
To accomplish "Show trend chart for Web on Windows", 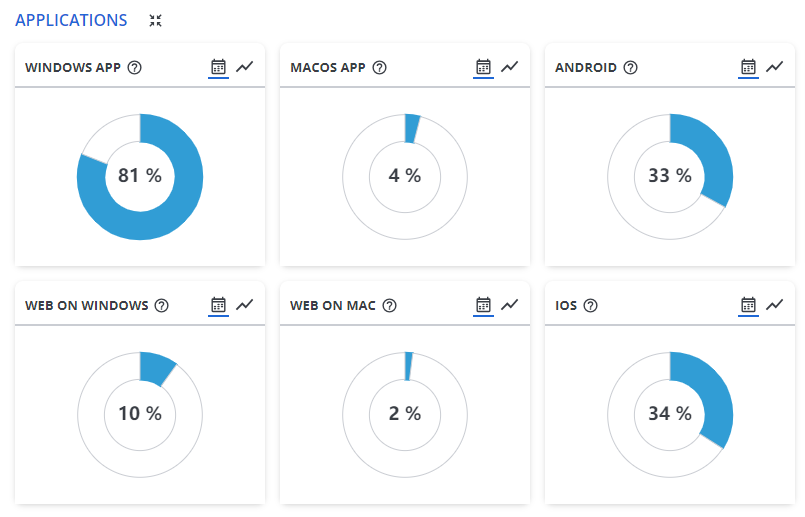I will [245, 305].
